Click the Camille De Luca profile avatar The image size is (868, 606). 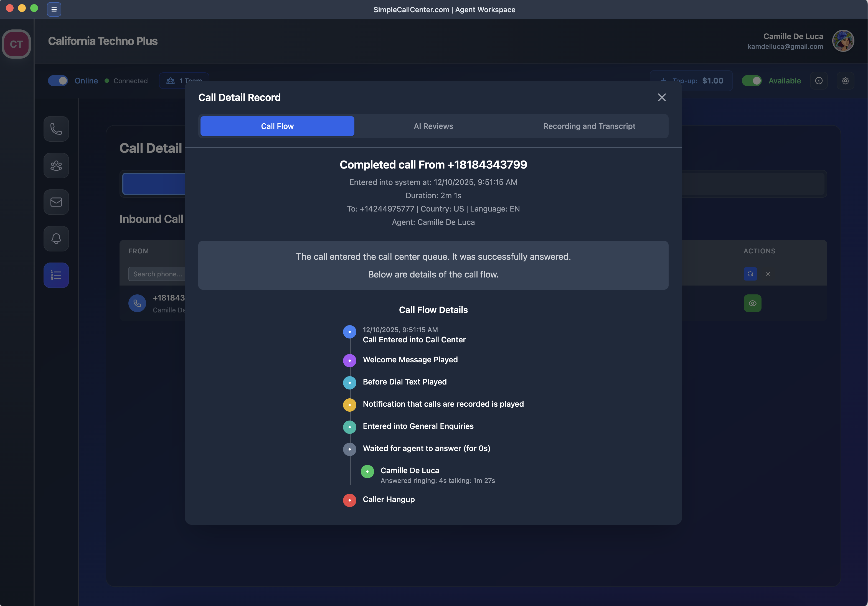coord(843,40)
